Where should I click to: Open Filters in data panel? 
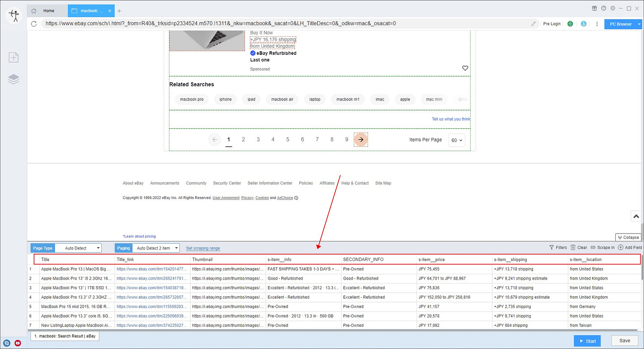pos(558,248)
